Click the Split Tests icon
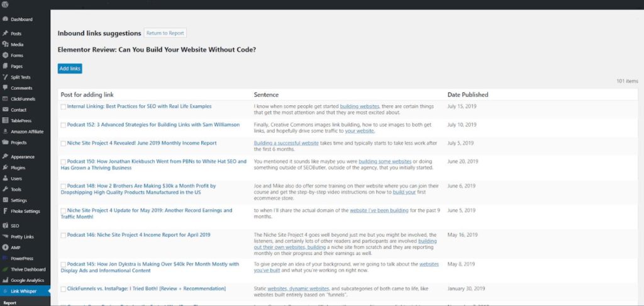The width and height of the screenshot is (644, 306). [5, 77]
